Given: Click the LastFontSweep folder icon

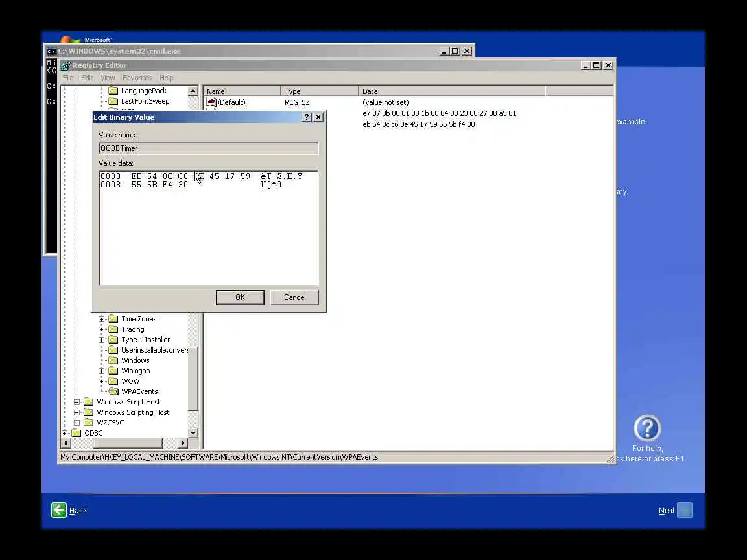Looking at the screenshot, I should pos(113,101).
